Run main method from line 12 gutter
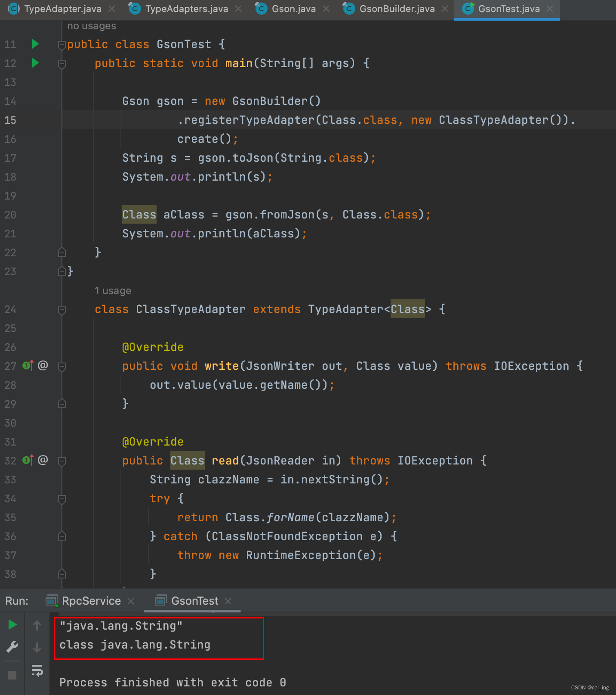The height and width of the screenshot is (695, 616). (35, 63)
